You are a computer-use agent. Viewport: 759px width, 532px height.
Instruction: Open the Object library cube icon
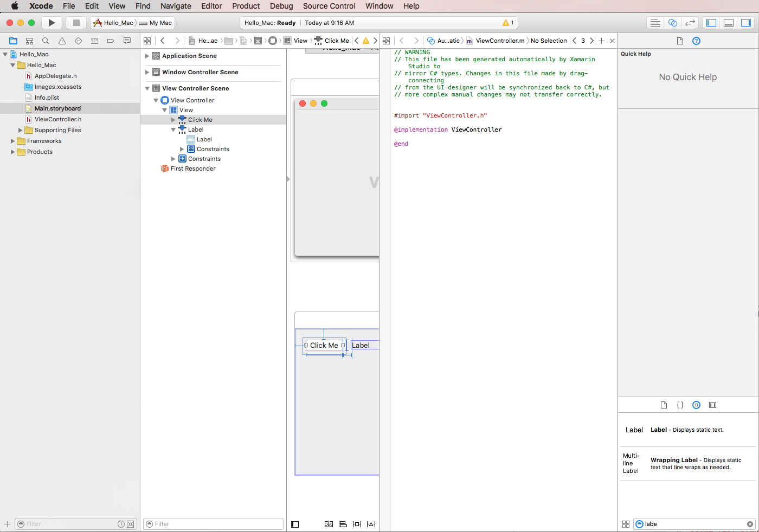[x=696, y=404]
